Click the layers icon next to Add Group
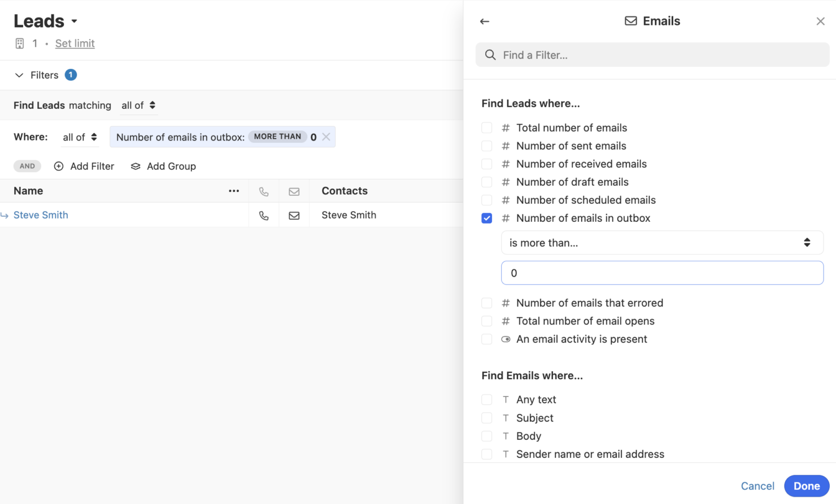 click(135, 166)
